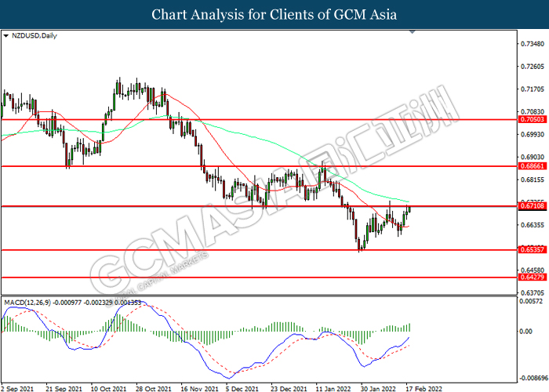Click the 23 Dec 2021 date label
The width and height of the screenshot is (549, 392).
click(x=289, y=389)
